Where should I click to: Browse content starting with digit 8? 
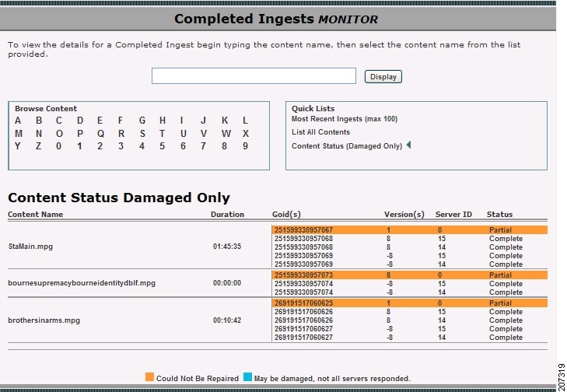pos(224,146)
